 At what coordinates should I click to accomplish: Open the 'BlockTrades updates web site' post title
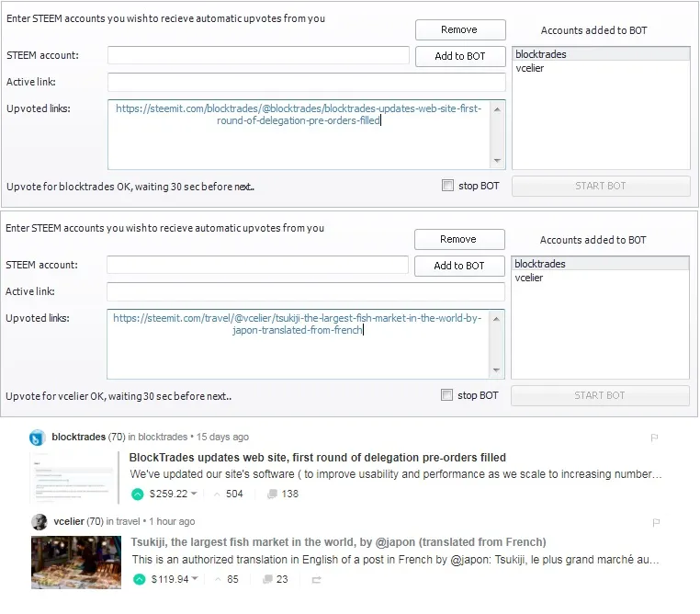tap(318, 457)
